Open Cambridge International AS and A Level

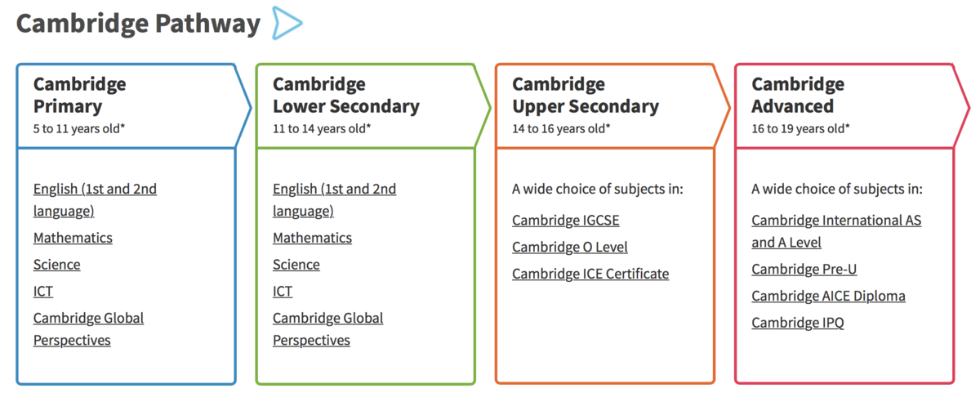coord(836,231)
